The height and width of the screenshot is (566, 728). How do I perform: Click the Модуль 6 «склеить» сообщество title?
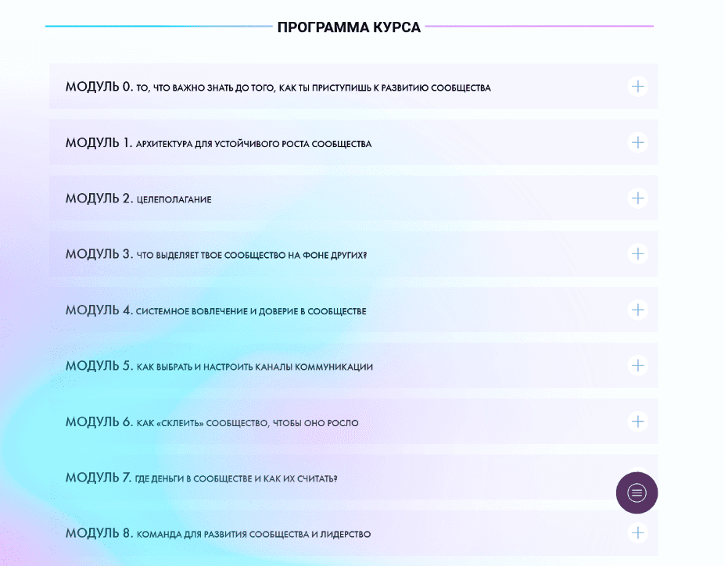(x=212, y=422)
